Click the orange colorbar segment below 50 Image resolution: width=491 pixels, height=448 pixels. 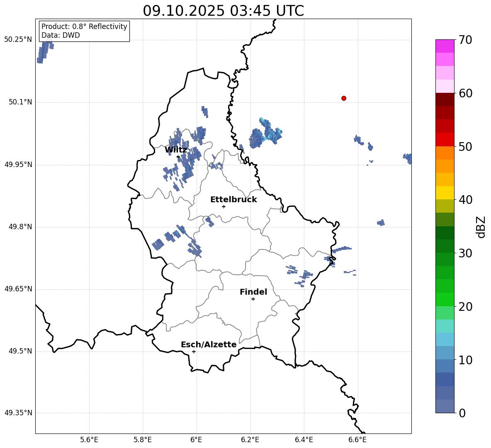pos(445,153)
